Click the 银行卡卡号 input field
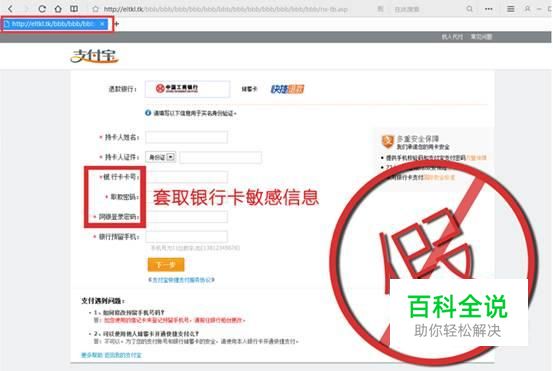This screenshot has height=371, width=553. tap(187, 177)
